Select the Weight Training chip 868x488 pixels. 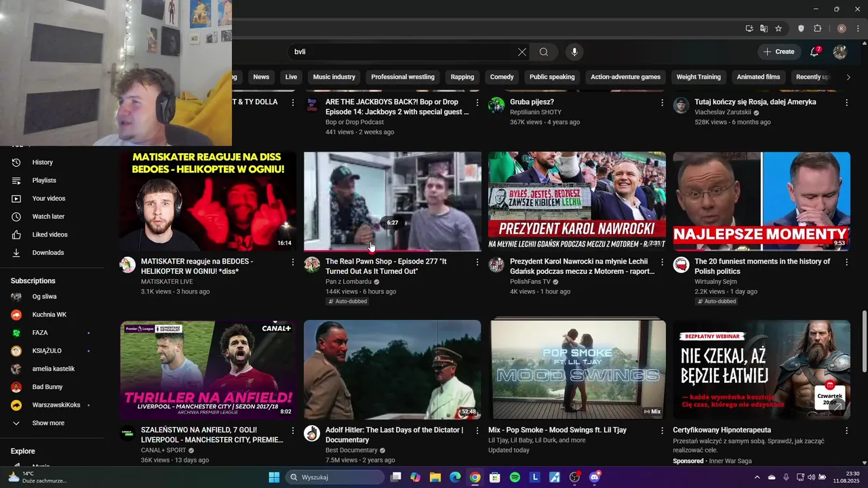pyautogui.click(x=698, y=77)
